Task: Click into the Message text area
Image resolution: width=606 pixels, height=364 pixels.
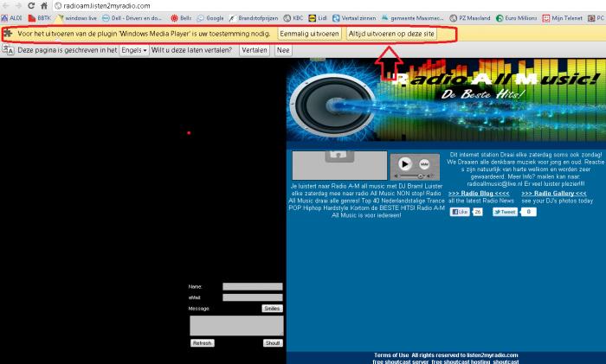Action: 236,325
